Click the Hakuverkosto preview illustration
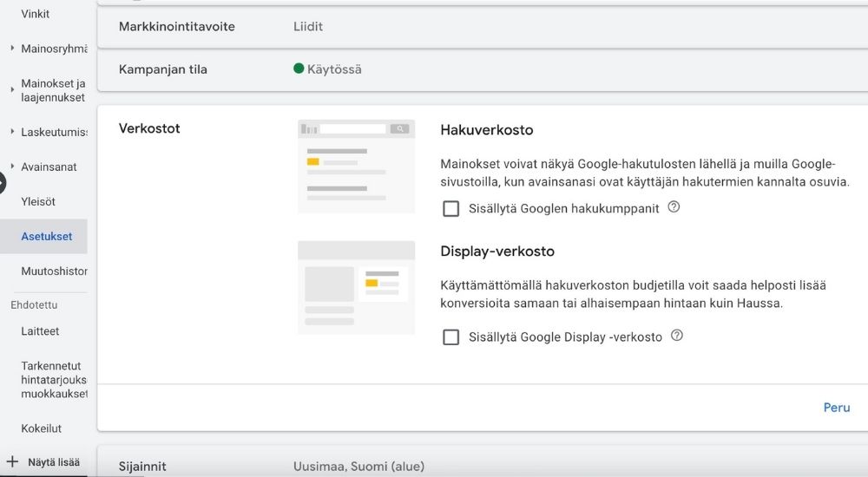The width and height of the screenshot is (868, 477). coord(356,166)
